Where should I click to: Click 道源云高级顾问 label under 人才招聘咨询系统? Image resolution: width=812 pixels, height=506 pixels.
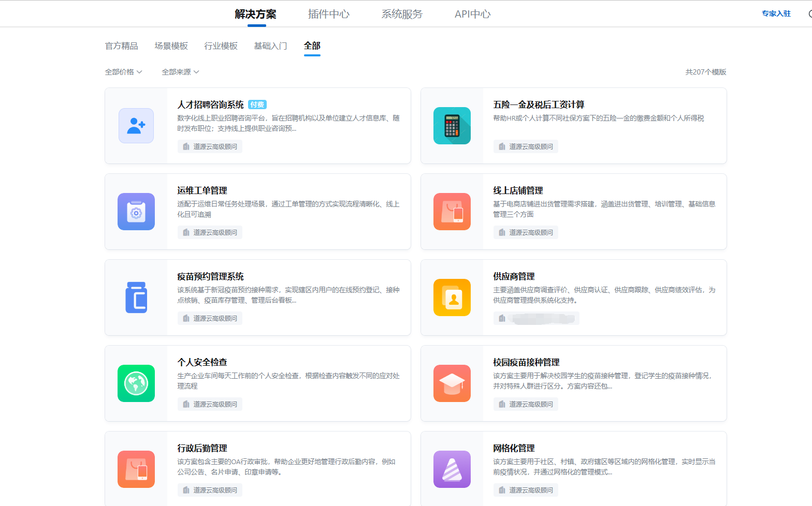pyautogui.click(x=215, y=147)
